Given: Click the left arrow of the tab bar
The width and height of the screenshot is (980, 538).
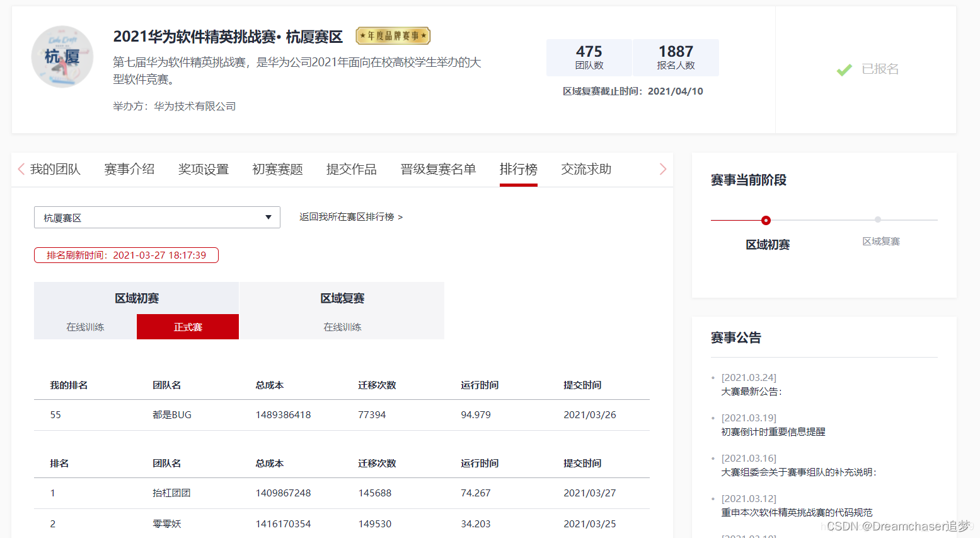Looking at the screenshot, I should point(21,169).
